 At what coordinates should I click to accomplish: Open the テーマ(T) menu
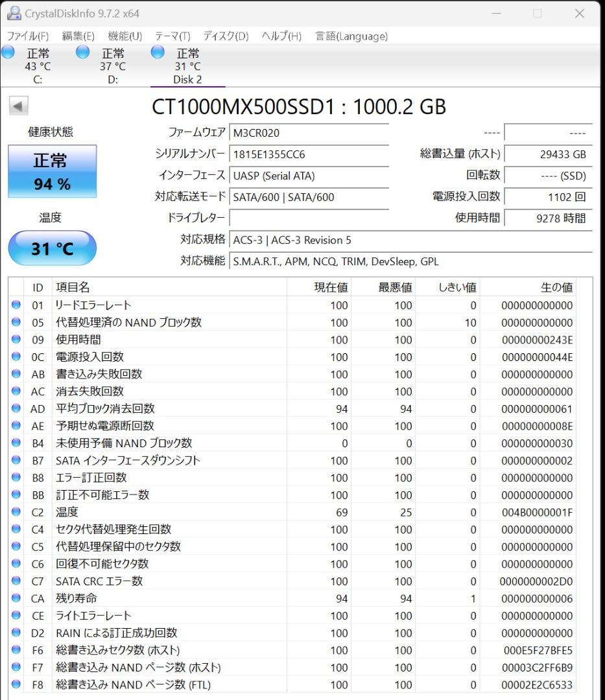click(172, 36)
